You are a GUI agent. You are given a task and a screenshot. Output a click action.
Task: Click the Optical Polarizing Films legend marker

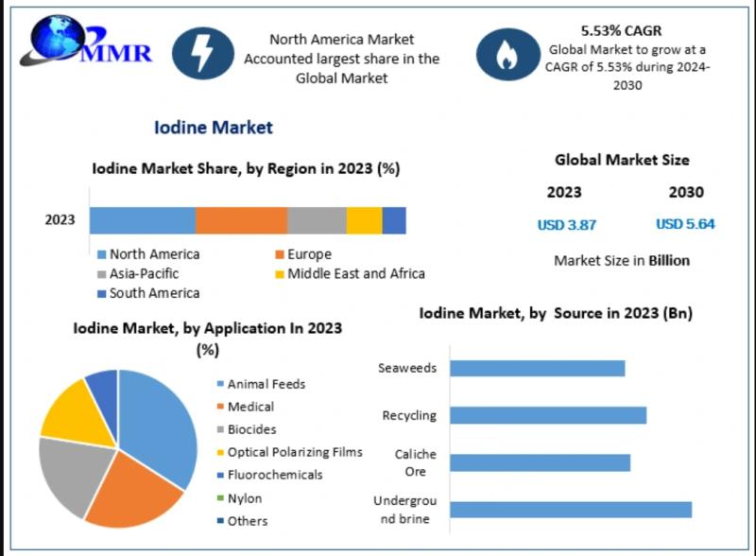(x=219, y=452)
